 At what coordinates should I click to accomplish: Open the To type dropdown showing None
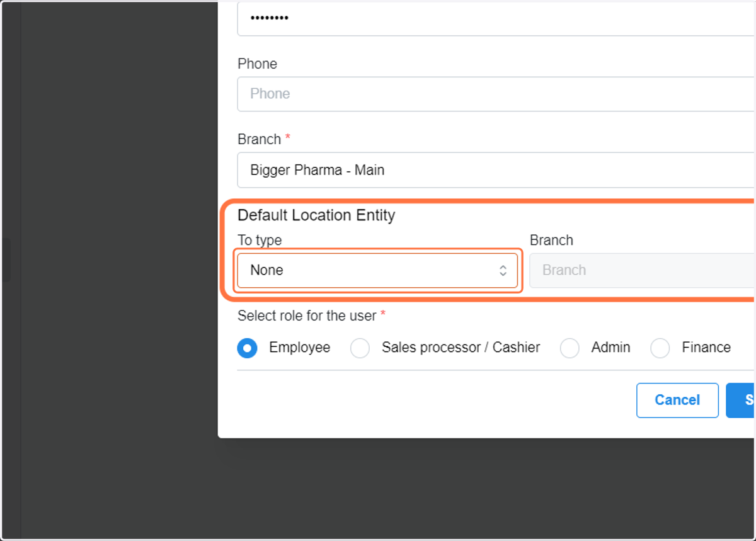377,270
